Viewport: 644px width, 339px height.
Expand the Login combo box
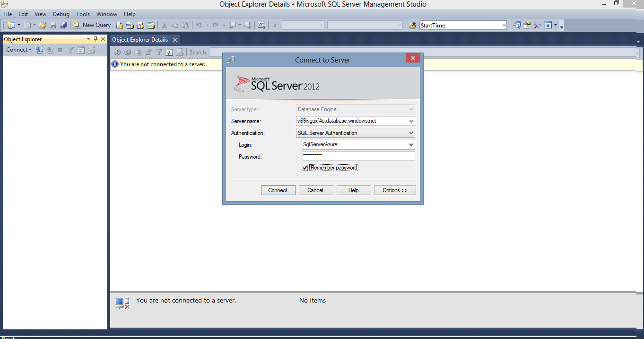[410, 144]
